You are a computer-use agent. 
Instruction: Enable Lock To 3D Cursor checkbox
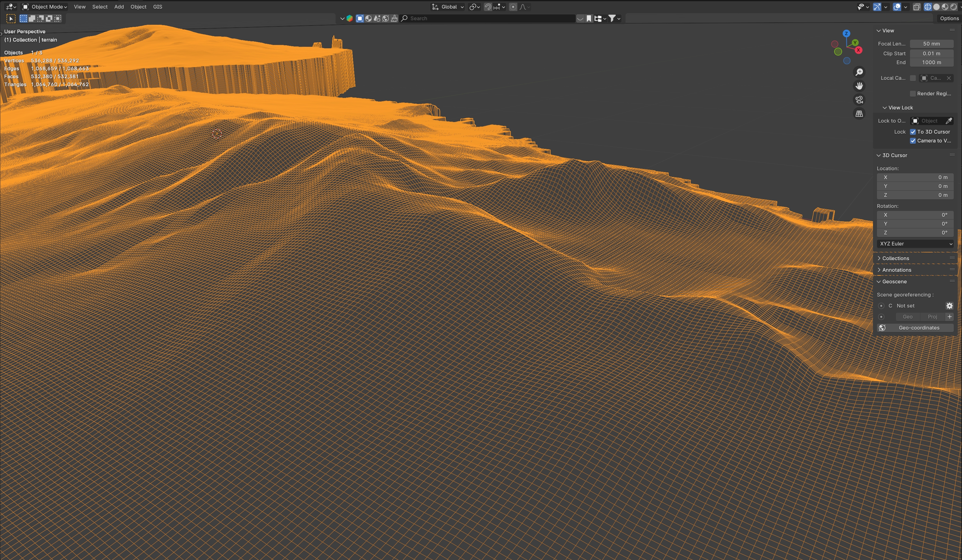913,132
